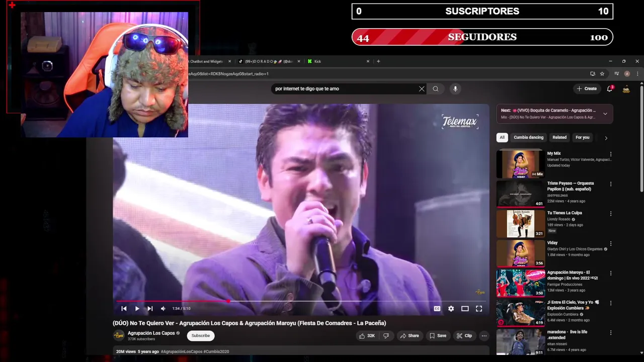Switch to the ChatBot and Widgets tab
The height and width of the screenshot is (362, 644).
206,61
